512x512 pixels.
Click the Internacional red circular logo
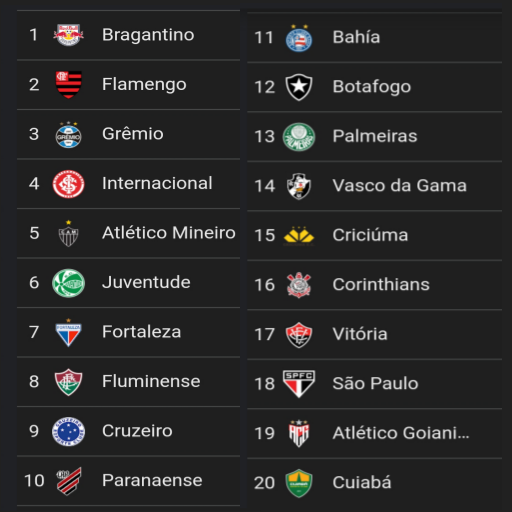point(68,184)
